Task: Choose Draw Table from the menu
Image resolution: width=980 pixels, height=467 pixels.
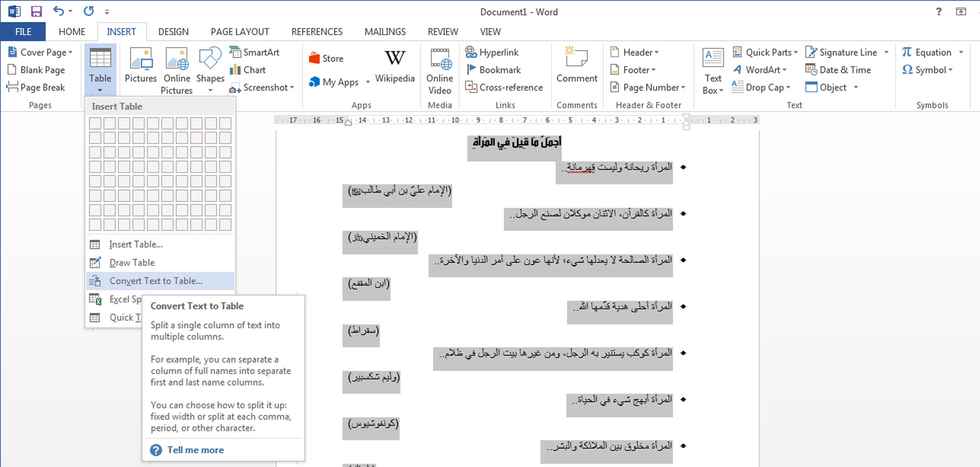Action: (x=160, y=263)
